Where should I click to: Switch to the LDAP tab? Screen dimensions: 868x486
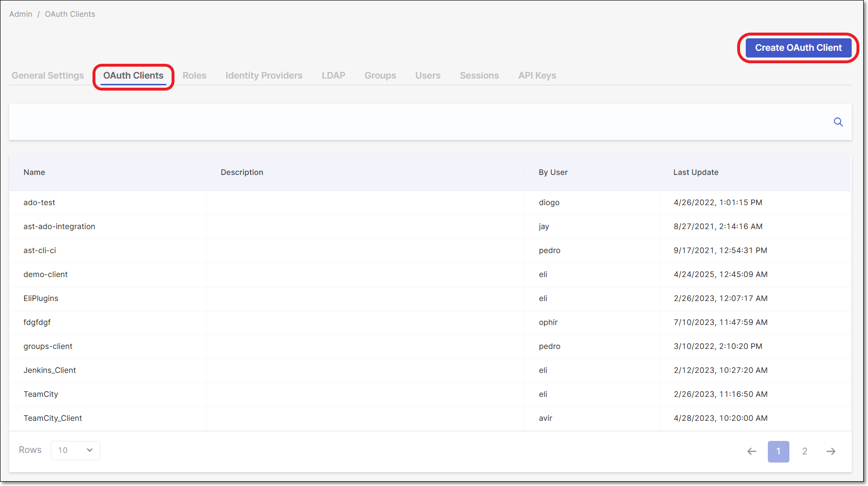pyautogui.click(x=334, y=76)
